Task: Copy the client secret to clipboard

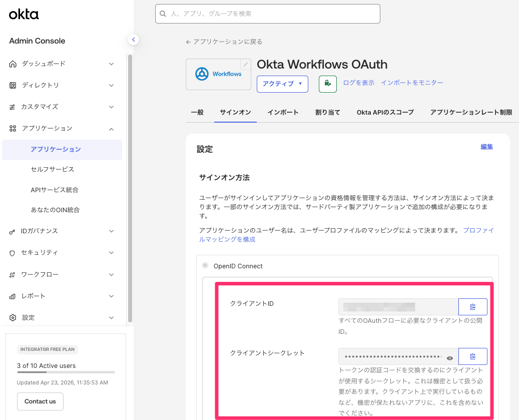Action: [472, 356]
